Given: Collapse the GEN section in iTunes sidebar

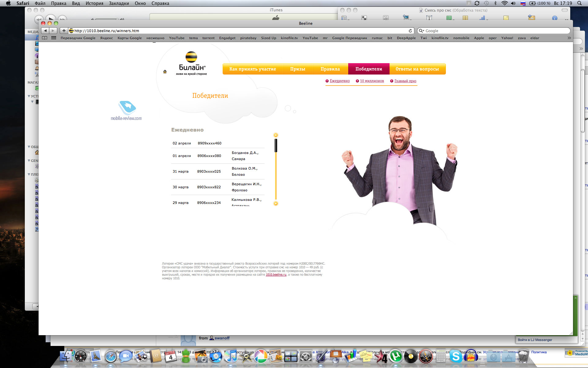Looking at the screenshot, I should [x=29, y=161].
